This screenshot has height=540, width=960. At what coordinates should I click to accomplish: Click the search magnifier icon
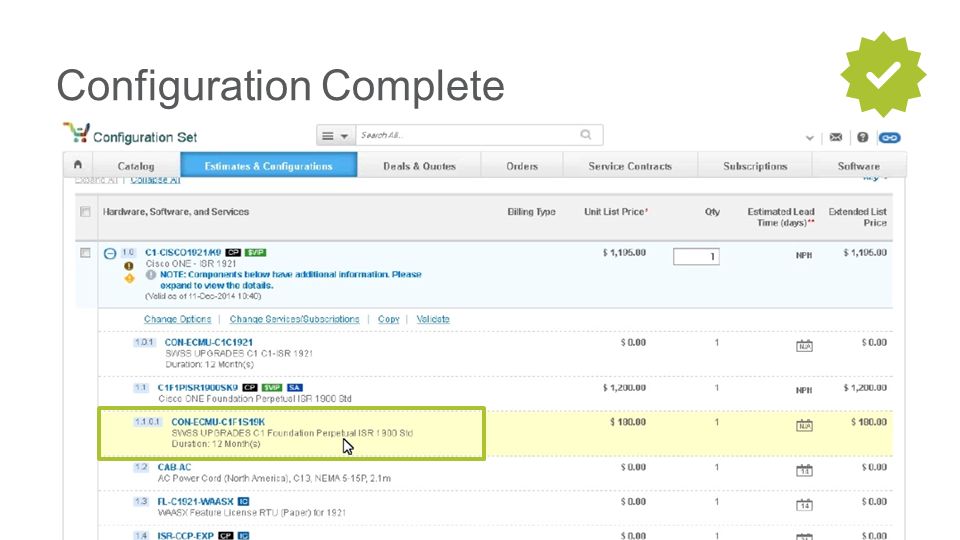pos(585,135)
